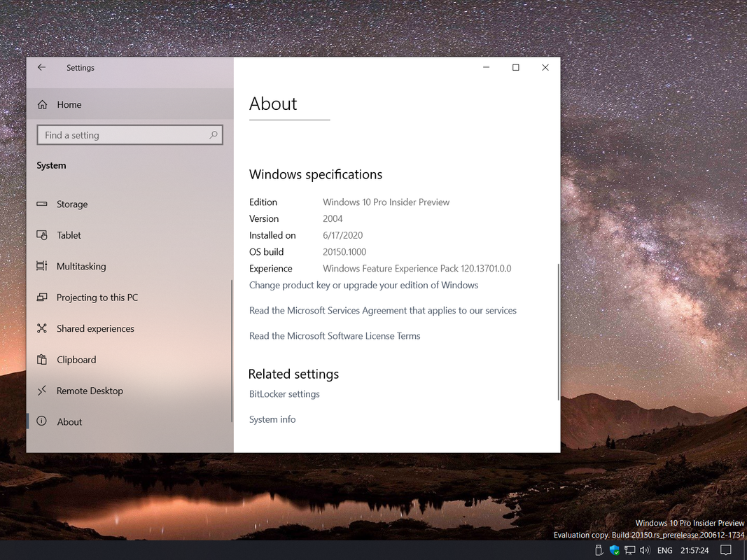This screenshot has width=747, height=560.
Task: Select the Installed on date 6/17/2020
Action: pyautogui.click(x=342, y=235)
